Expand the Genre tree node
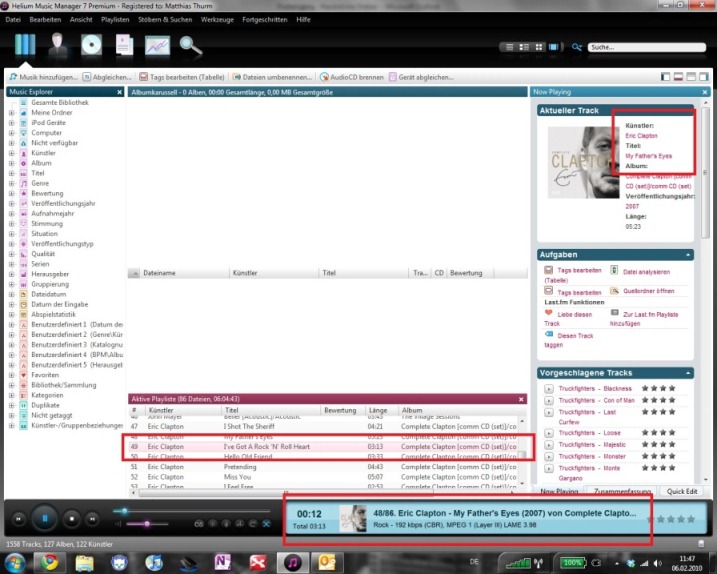 pos(11,183)
